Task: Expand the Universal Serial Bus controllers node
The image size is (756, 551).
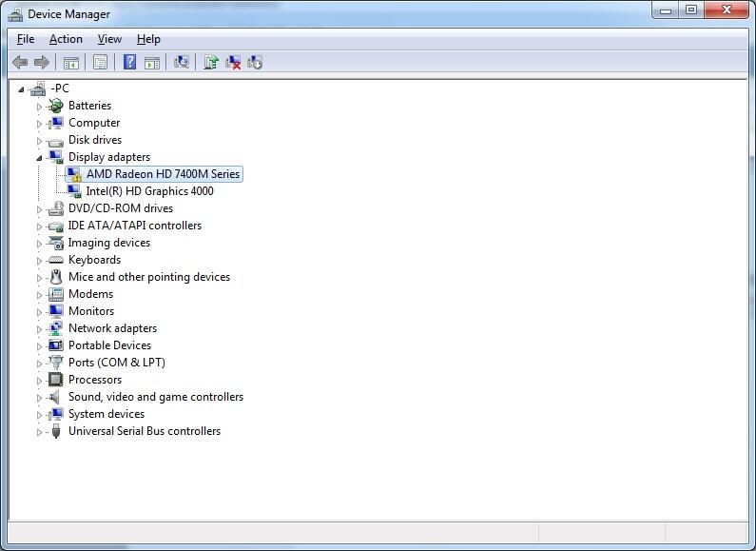Action: pyautogui.click(x=40, y=432)
